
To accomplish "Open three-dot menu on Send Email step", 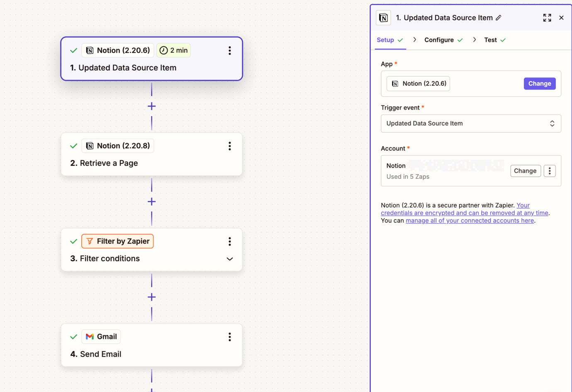I will (x=229, y=337).
